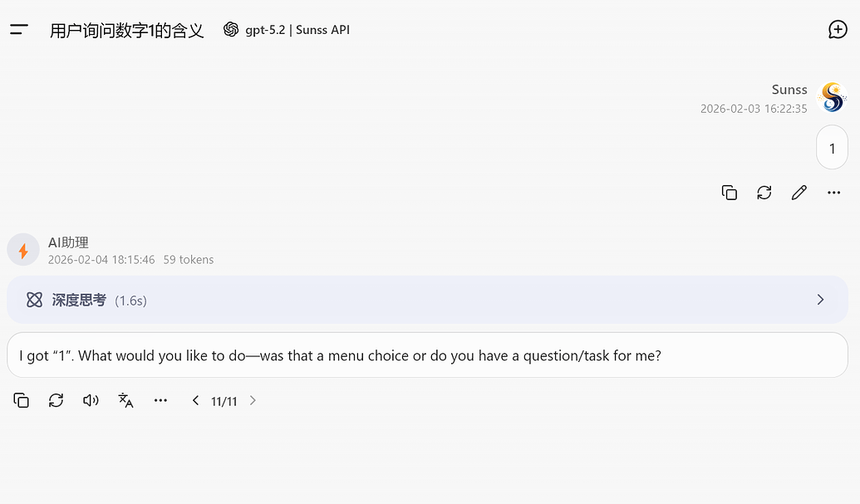This screenshot has width=860, height=504.
Task: Regenerate the AI assistant reply
Action: (x=56, y=400)
